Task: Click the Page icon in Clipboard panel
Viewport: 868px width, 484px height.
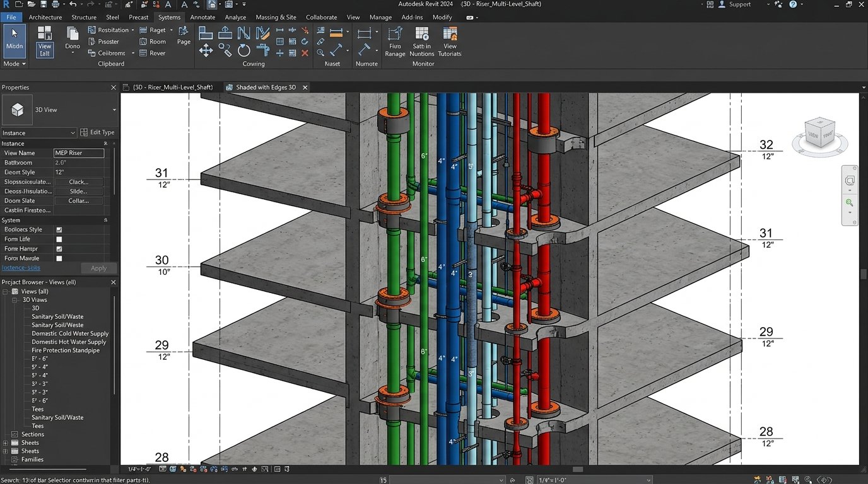Action: (184, 35)
